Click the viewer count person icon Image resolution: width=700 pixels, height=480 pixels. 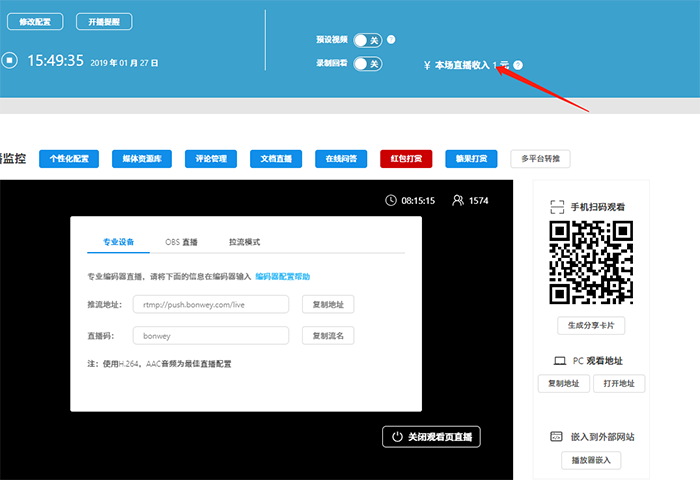point(457,200)
